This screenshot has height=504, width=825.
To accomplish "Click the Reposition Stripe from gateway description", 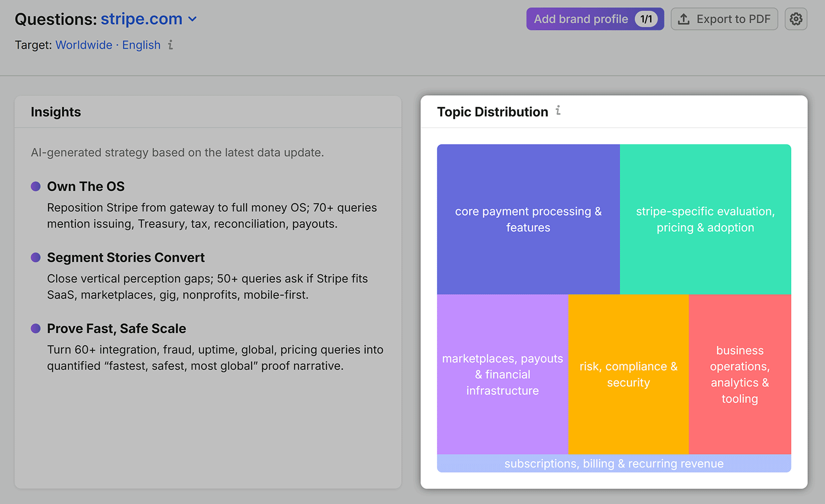I will coord(212,215).
